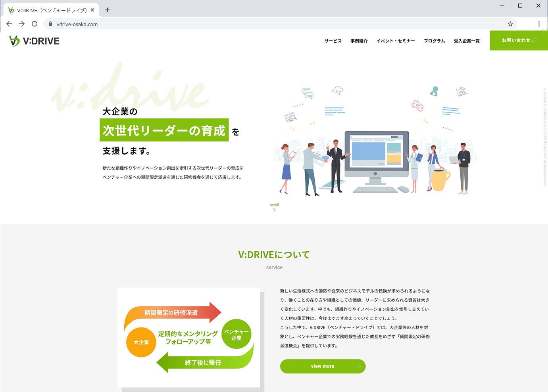The image size is (548, 392).
Task: Click the chat bubbles icon illustration
Action: click(308, 94)
